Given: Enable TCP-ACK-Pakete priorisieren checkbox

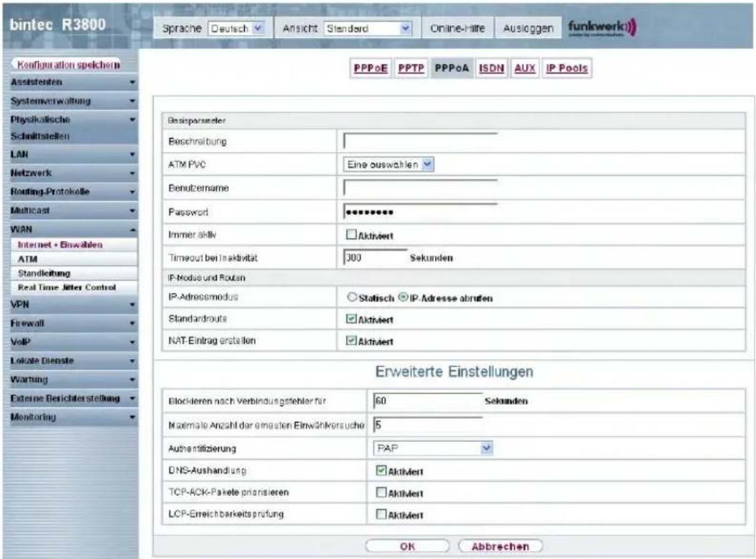Looking at the screenshot, I should click(x=381, y=492).
